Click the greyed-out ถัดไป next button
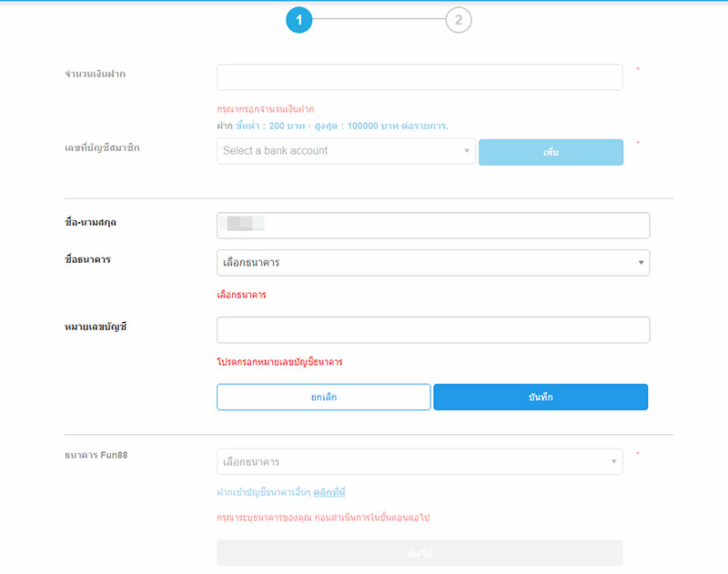 click(x=420, y=553)
